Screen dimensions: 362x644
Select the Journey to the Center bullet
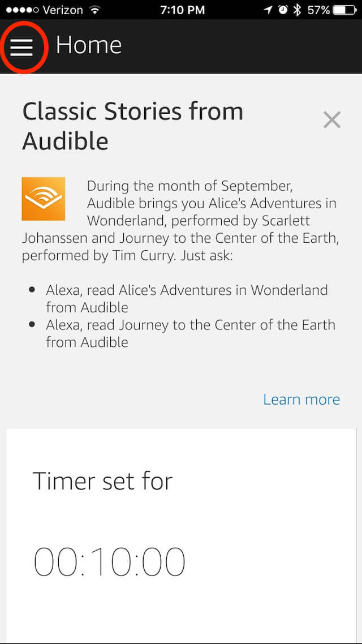(x=191, y=333)
